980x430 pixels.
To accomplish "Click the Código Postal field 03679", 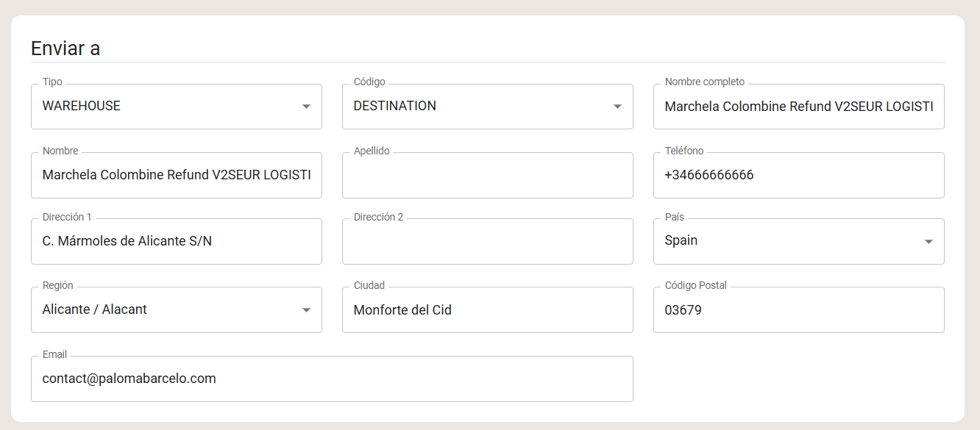I will (799, 309).
